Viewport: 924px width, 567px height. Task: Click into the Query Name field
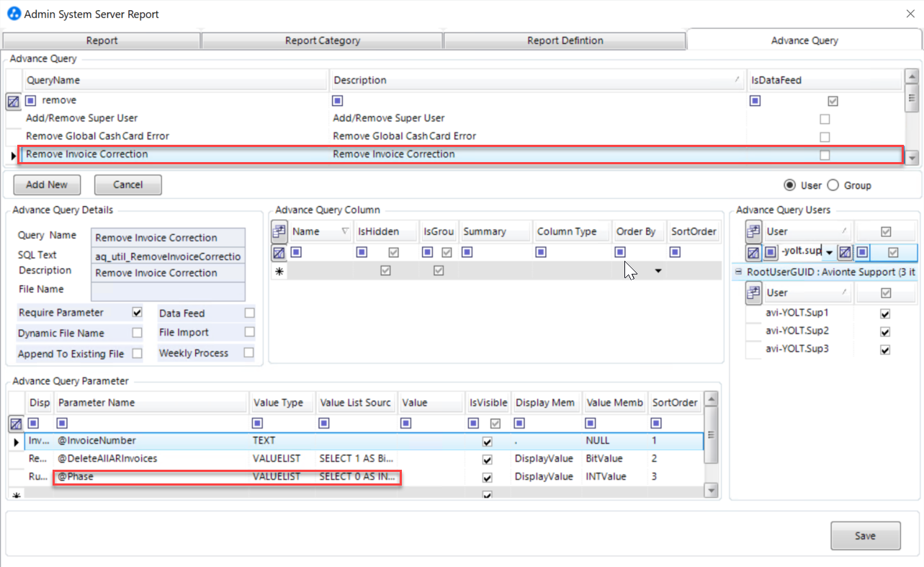(169, 238)
